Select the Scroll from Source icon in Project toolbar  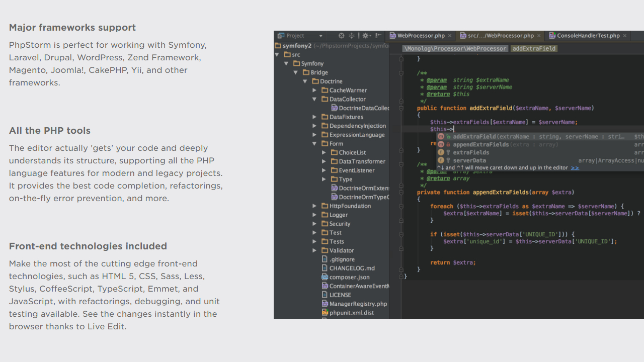click(x=342, y=36)
